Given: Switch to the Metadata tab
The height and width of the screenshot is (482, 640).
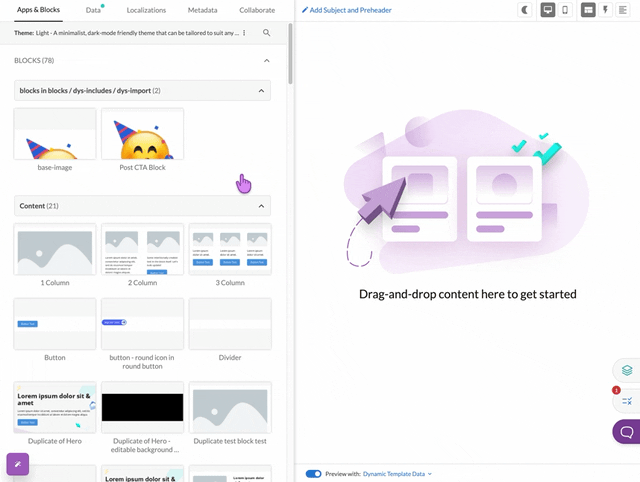Looking at the screenshot, I should [x=202, y=10].
